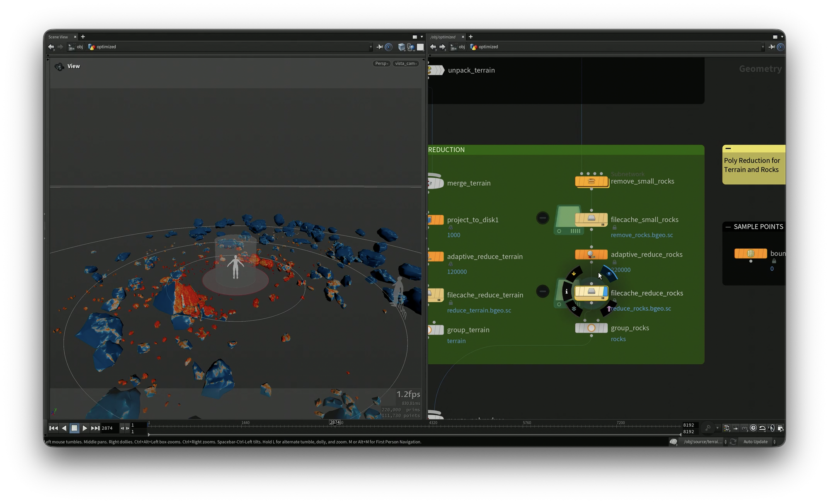Screen dimensions: 829x504
Task: Open Scene View pane options arrow
Action: pyautogui.click(x=422, y=37)
